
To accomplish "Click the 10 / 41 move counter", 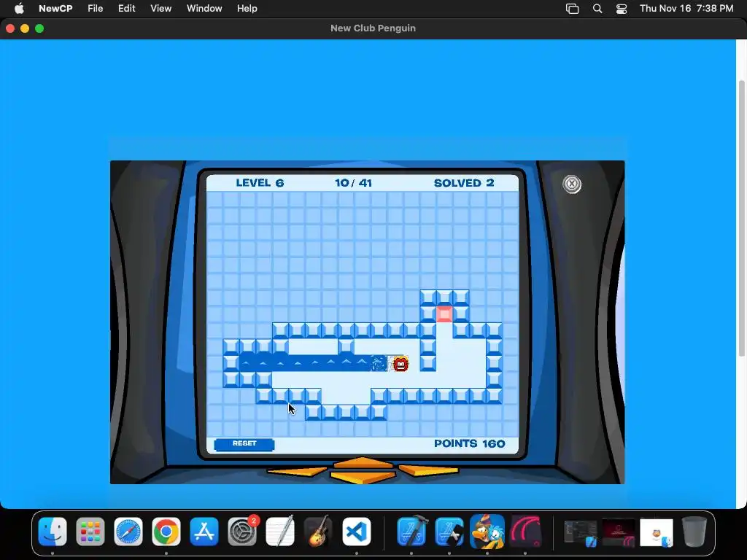I will click(353, 183).
